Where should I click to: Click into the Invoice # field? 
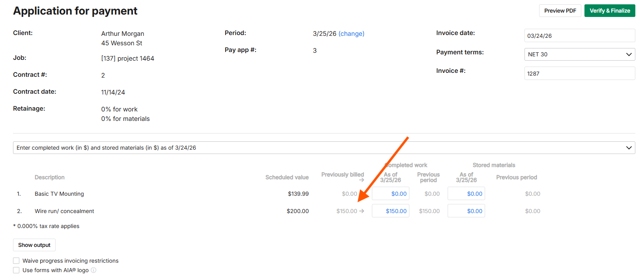[x=579, y=74]
